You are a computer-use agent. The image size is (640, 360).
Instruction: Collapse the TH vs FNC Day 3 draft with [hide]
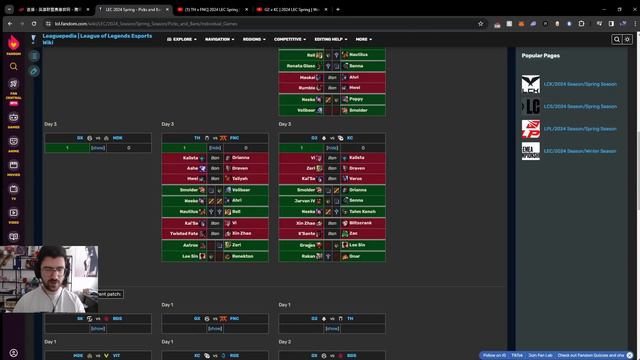(215, 148)
